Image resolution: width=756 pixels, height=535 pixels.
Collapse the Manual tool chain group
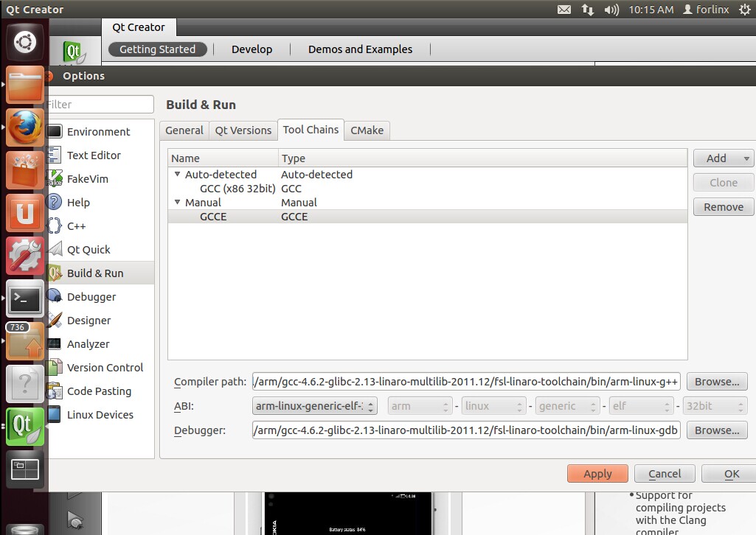tap(177, 202)
